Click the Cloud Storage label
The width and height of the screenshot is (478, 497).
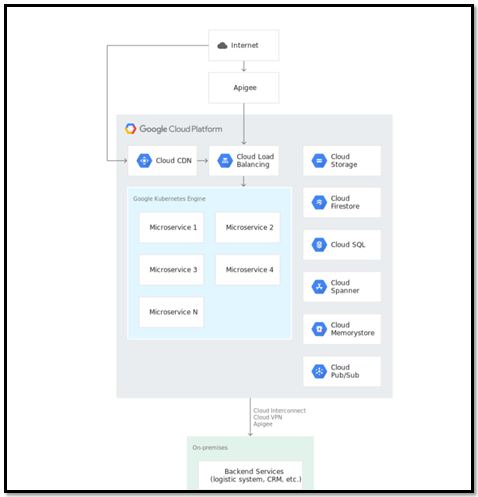click(344, 160)
